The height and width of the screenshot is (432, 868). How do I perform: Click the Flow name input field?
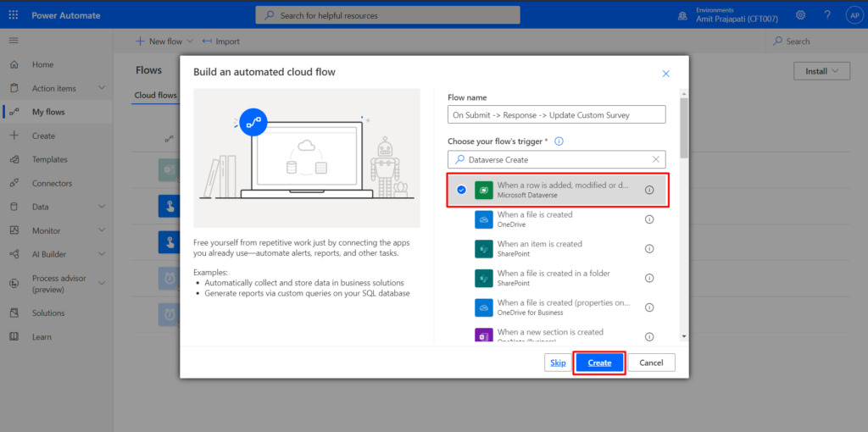pos(557,114)
